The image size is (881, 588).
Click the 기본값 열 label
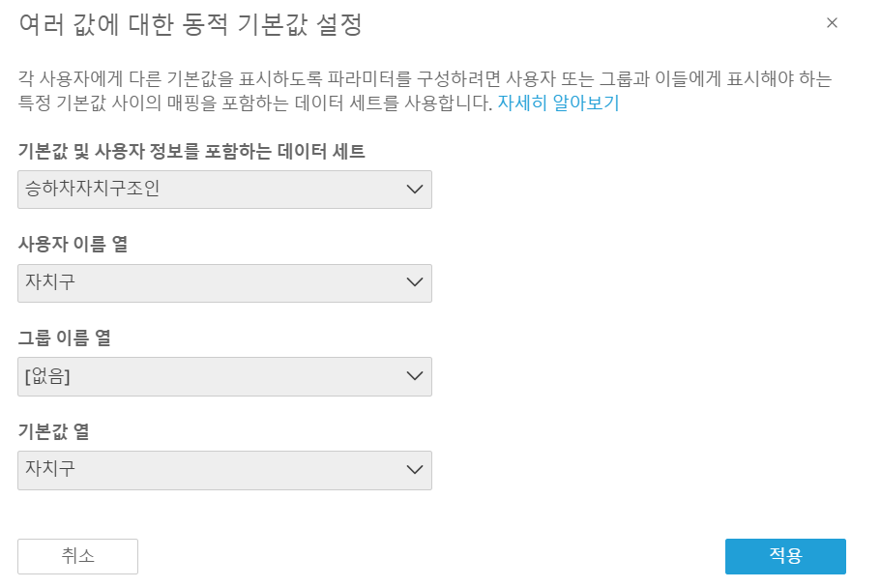point(54,431)
